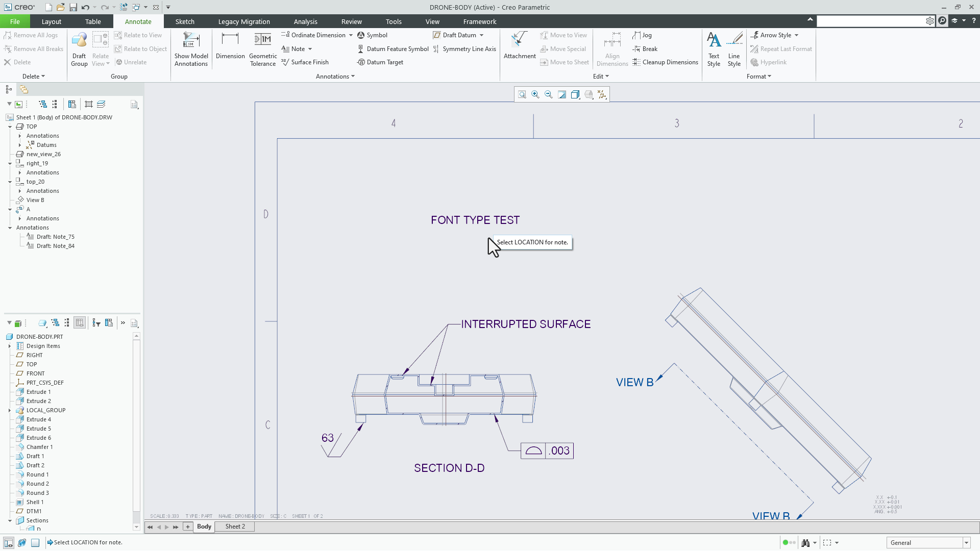The width and height of the screenshot is (980, 551).
Task: Open the Ordinate Dimension dropdown arrow
Action: click(351, 35)
